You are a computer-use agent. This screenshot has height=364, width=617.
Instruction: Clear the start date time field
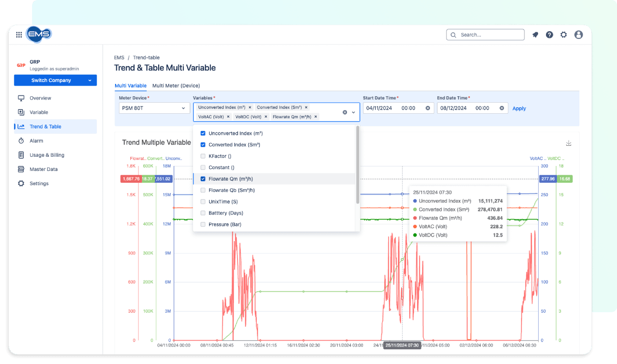coord(428,108)
